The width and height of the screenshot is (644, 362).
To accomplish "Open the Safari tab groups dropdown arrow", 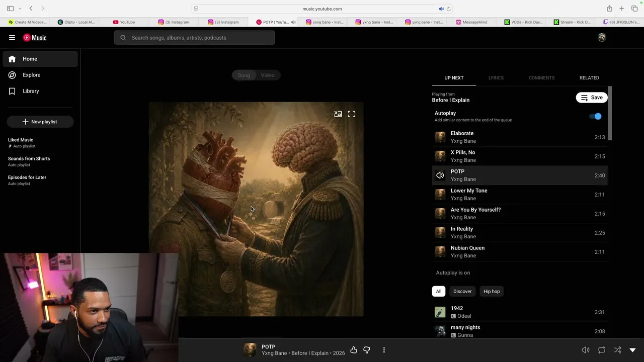I will point(20,9).
